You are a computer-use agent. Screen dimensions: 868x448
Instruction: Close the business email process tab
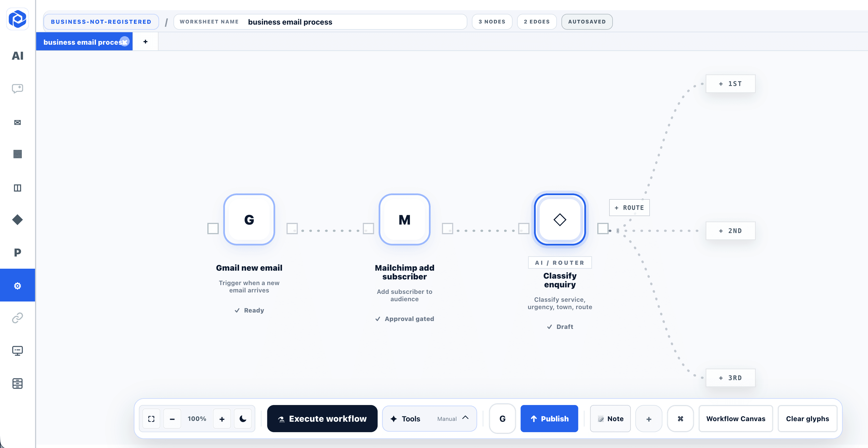pyautogui.click(x=125, y=42)
